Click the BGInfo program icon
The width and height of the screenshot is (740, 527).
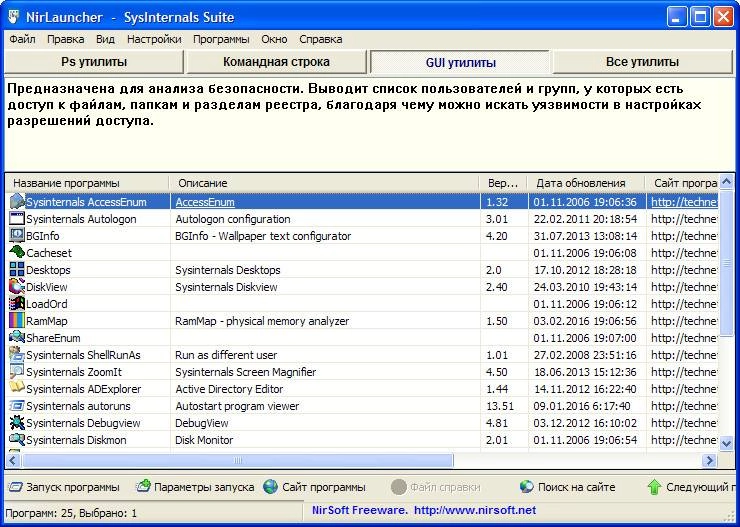coord(17,235)
